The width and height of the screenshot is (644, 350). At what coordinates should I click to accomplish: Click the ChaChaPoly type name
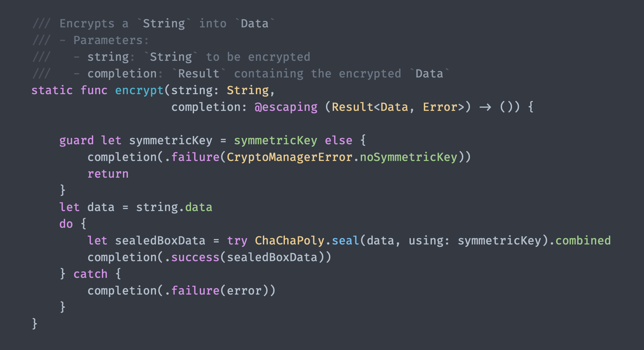(289, 241)
